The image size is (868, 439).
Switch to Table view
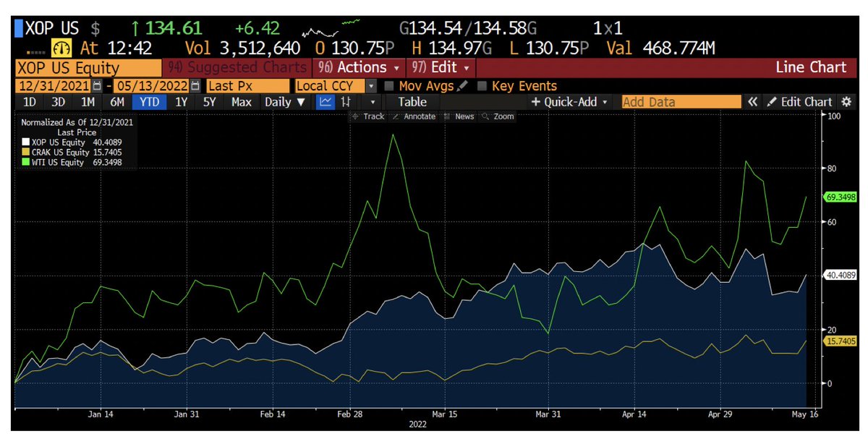[x=412, y=102]
